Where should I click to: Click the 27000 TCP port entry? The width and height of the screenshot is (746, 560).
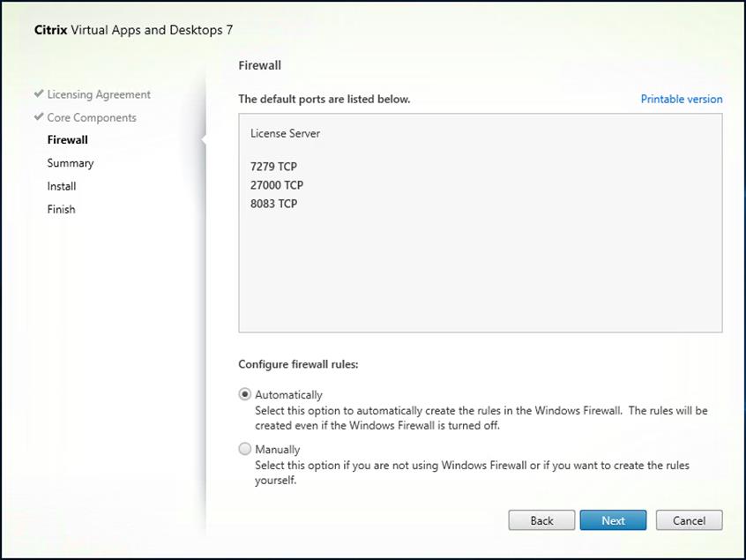278,185
